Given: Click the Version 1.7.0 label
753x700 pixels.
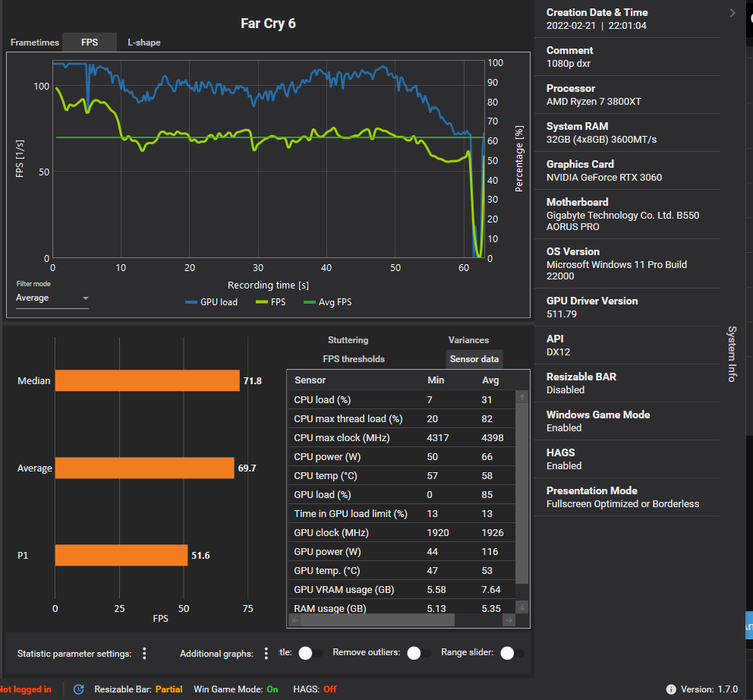Looking at the screenshot, I should click(709, 689).
